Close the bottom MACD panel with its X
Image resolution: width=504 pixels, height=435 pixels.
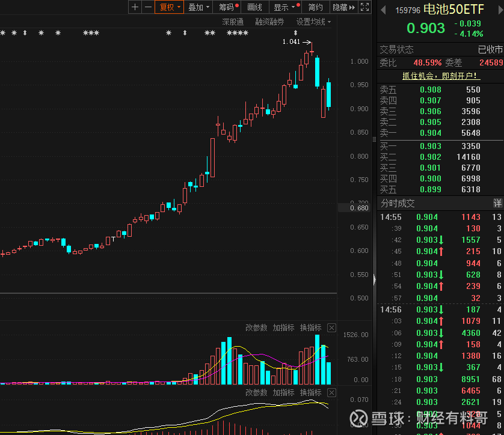331,392
